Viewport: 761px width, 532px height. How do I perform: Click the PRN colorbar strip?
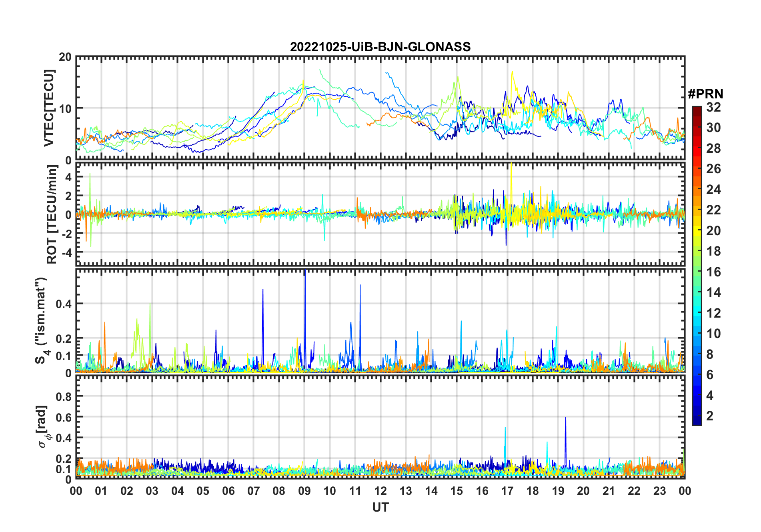(697, 266)
